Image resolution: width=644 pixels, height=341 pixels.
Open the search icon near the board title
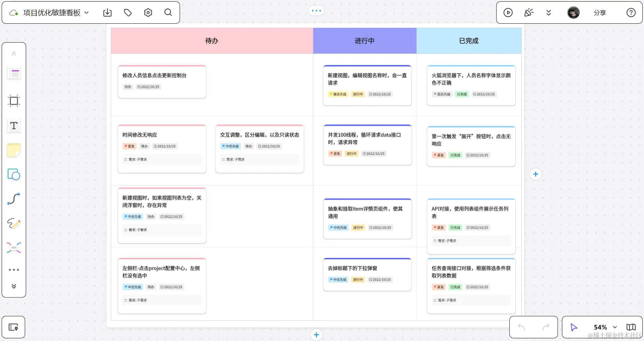click(x=168, y=12)
